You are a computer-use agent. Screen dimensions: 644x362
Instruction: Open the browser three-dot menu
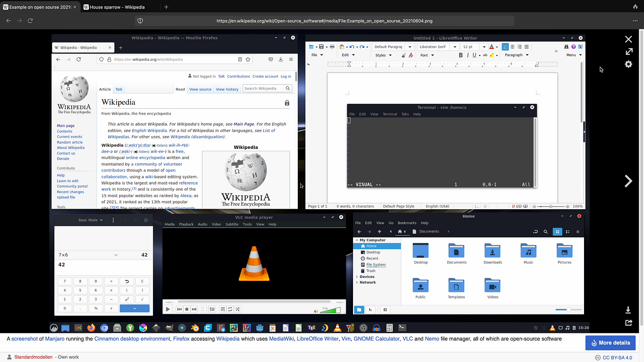pos(635,21)
